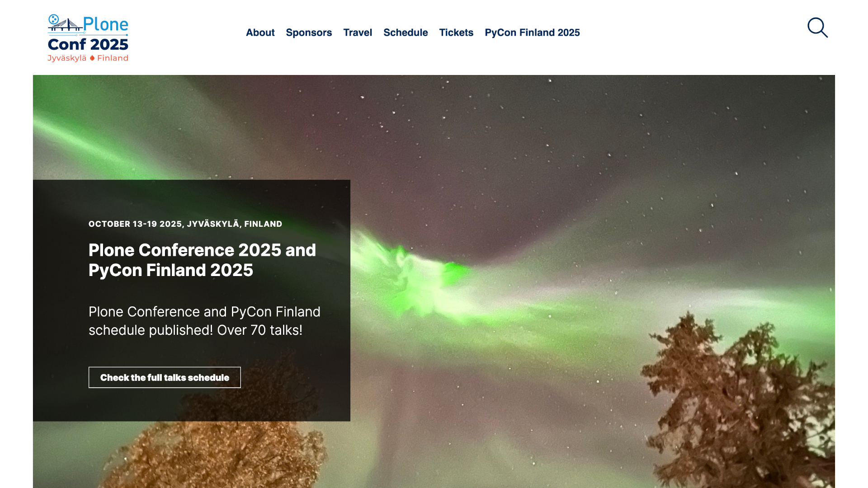The height and width of the screenshot is (488, 868).
Task: Click the Plone Conf 2025 logo
Action: tap(88, 38)
